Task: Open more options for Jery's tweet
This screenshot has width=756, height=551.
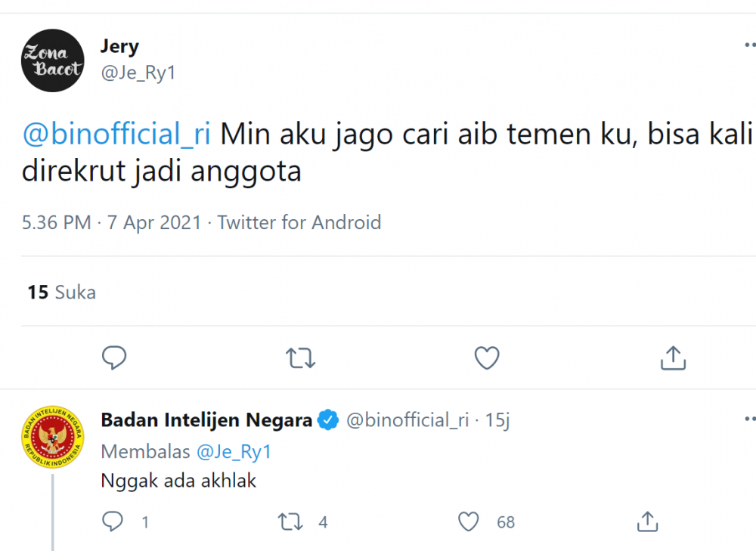Action: tap(748, 45)
